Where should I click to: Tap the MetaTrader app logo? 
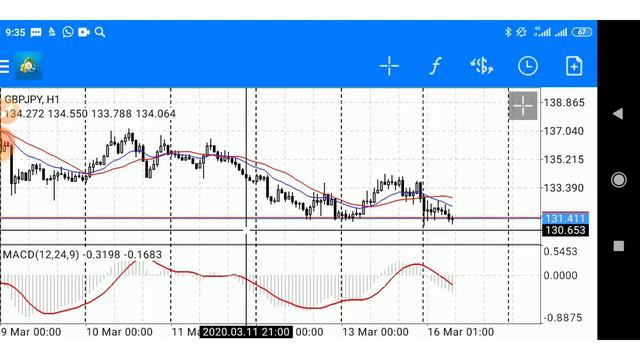click(x=28, y=66)
